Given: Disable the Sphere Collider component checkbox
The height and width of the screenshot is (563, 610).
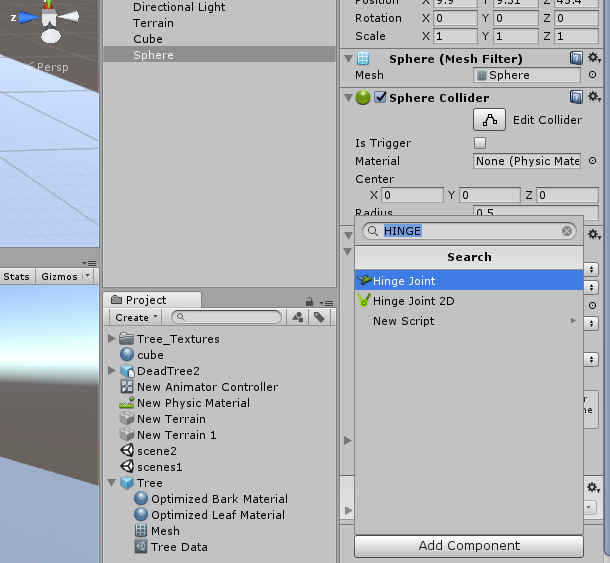Looking at the screenshot, I should [380, 97].
